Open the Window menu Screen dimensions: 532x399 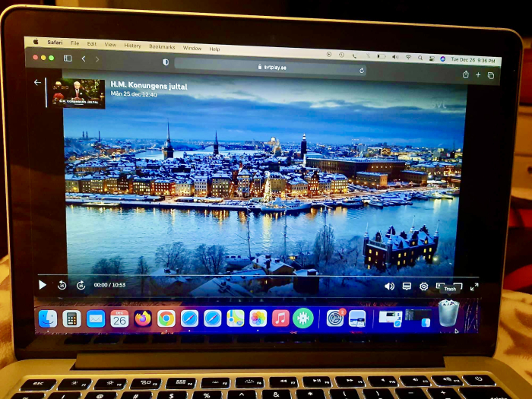click(x=192, y=48)
